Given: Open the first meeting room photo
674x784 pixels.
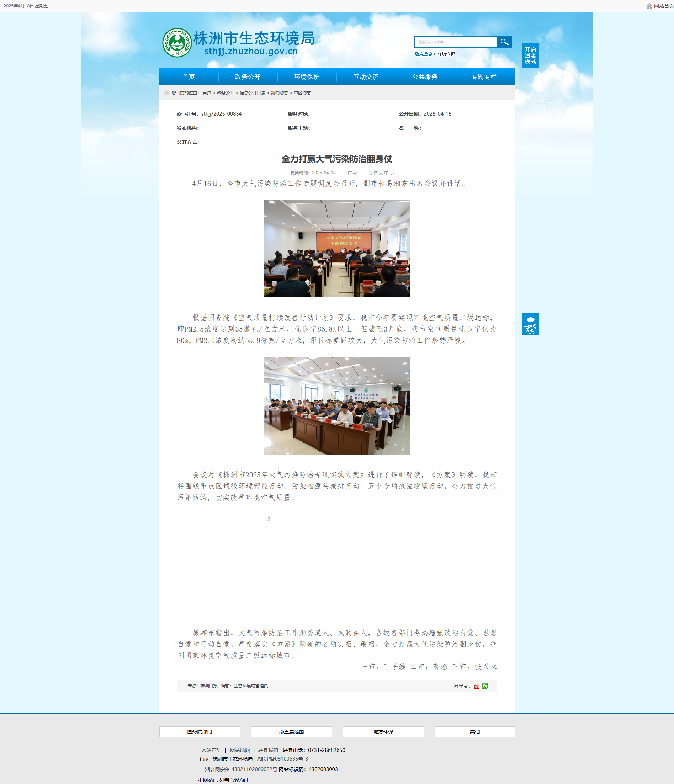Looking at the screenshot, I should pos(336,249).
